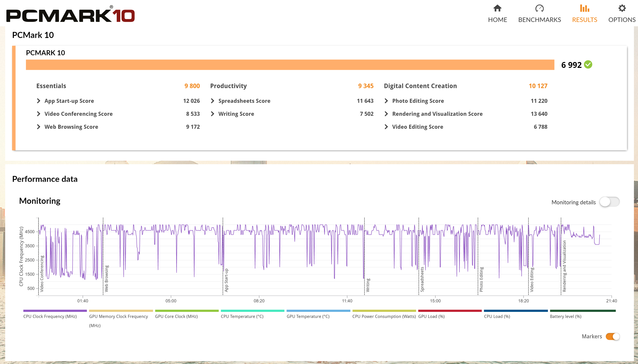This screenshot has width=638, height=364.
Task: Click the Digital Content Creation score 10 127
Action: click(538, 86)
